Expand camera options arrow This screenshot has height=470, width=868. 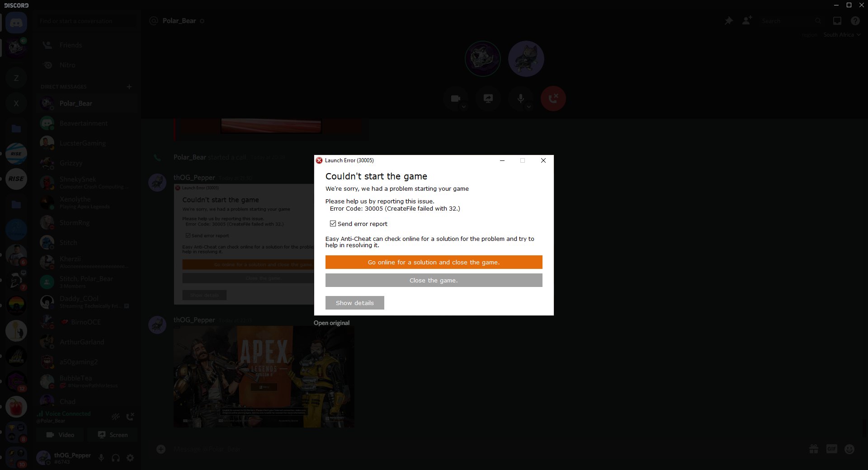tap(463, 107)
